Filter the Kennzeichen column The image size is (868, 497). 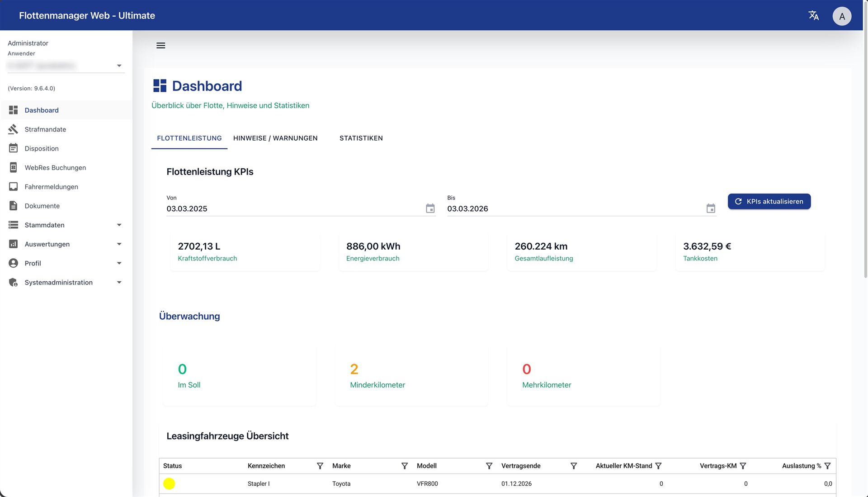[x=320, y=466]
